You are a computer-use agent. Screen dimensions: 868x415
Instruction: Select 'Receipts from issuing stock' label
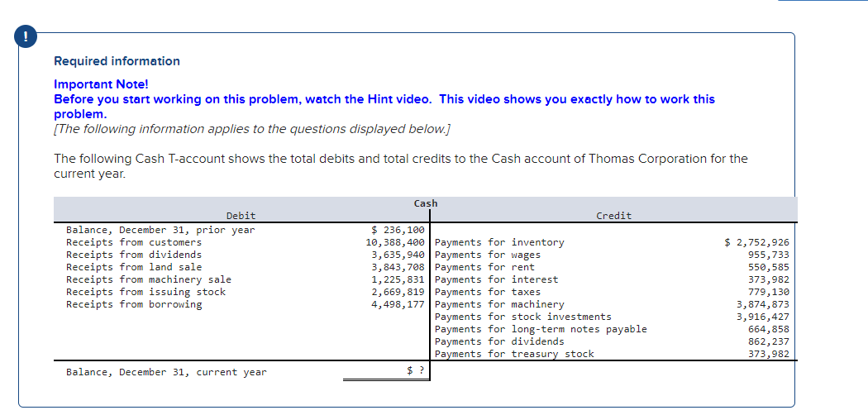pyautogui.click(x=145, y=292)
